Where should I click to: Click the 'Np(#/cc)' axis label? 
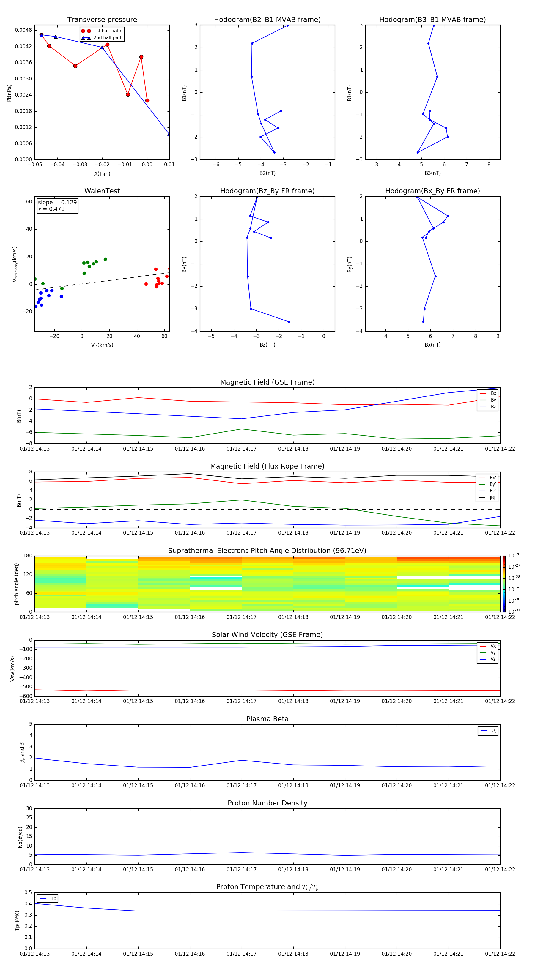[x=21, y=837]
